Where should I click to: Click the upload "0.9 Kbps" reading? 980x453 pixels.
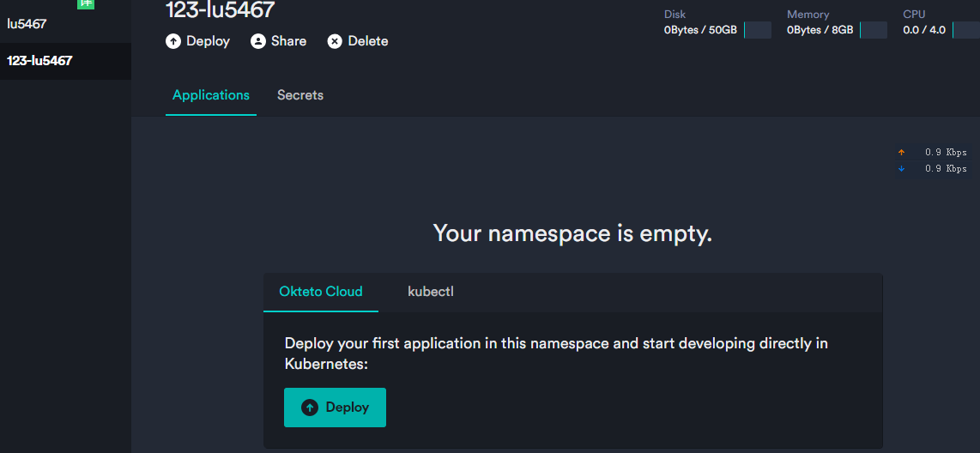946,153
